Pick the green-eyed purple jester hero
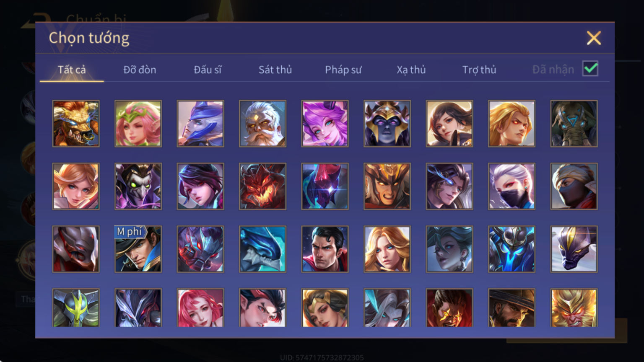The width and height of the screenshot is (644, 362). [x=138, y=186]
